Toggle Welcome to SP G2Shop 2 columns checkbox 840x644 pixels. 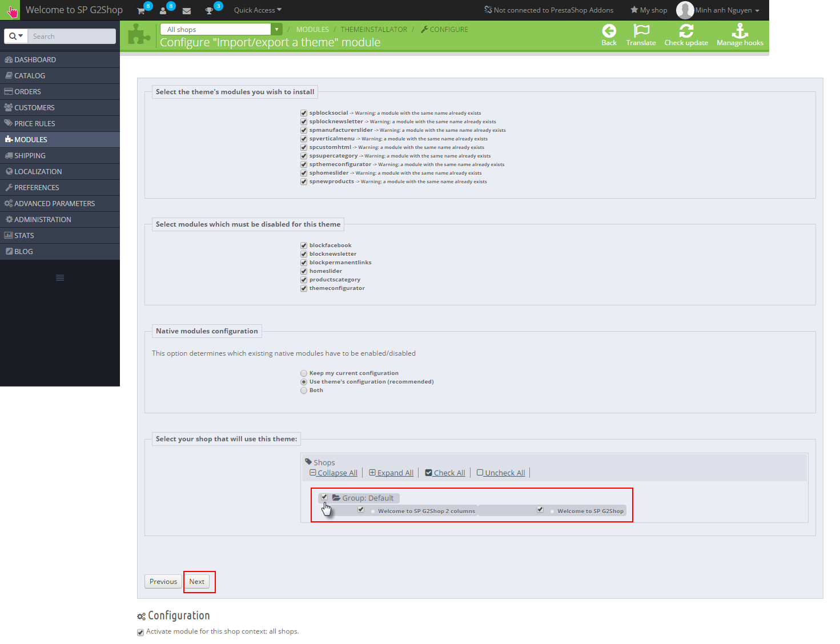[x=361, y=509]
